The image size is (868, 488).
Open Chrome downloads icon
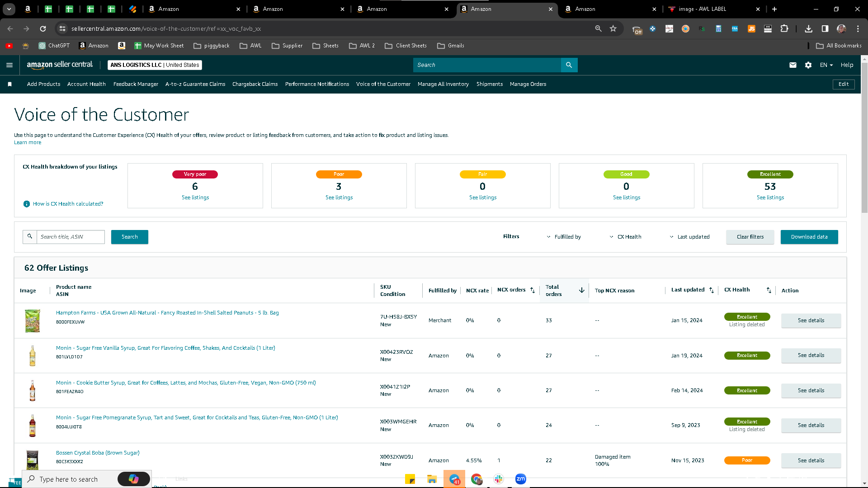pos(809,28)
